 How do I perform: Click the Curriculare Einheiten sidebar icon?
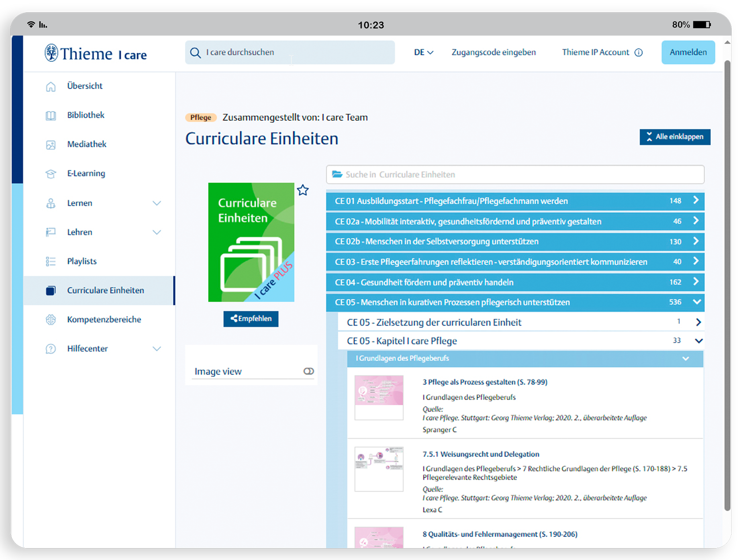pyautogui.click(x=51, y=291)
